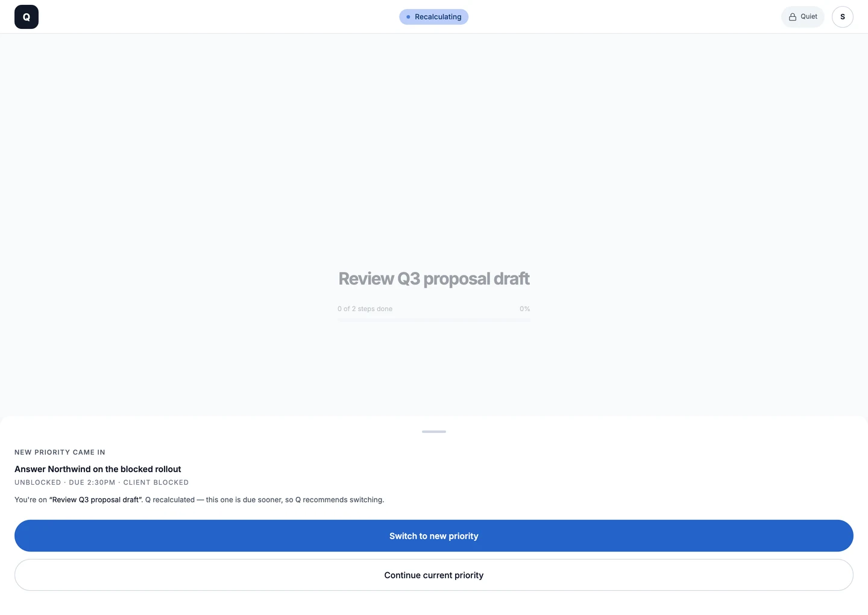Click the Q app logo icon
The height and width of the screenshot is (615, 868).
27,17
